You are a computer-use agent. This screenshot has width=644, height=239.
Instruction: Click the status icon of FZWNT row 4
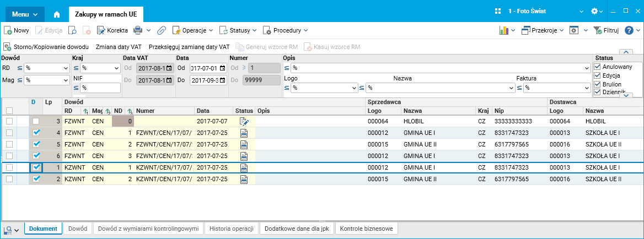tap(244, 133)
